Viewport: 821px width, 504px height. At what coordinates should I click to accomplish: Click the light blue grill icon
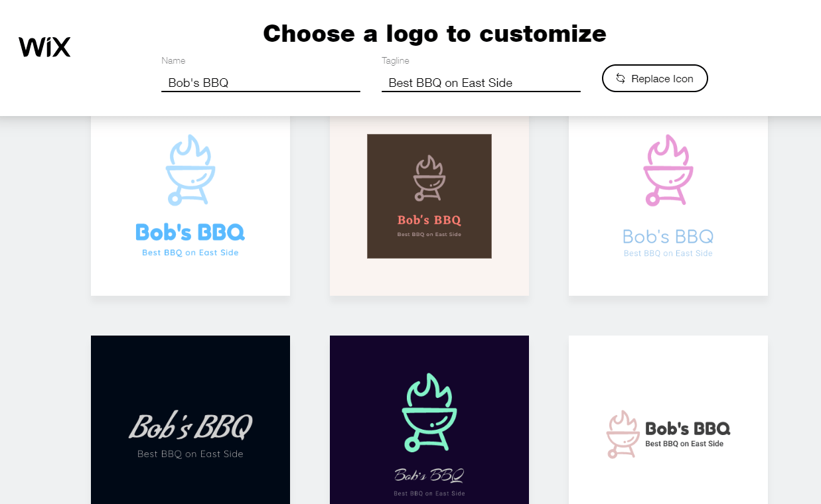(x=190, y=170)
